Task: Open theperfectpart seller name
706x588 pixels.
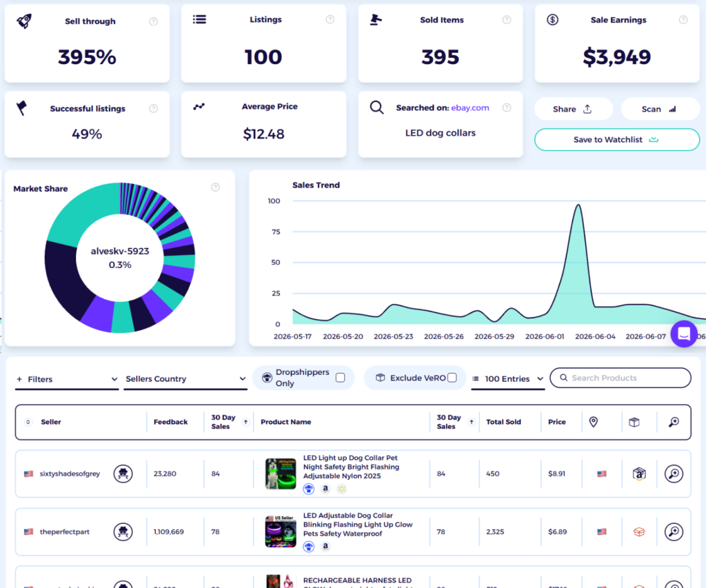Action: 64,531
